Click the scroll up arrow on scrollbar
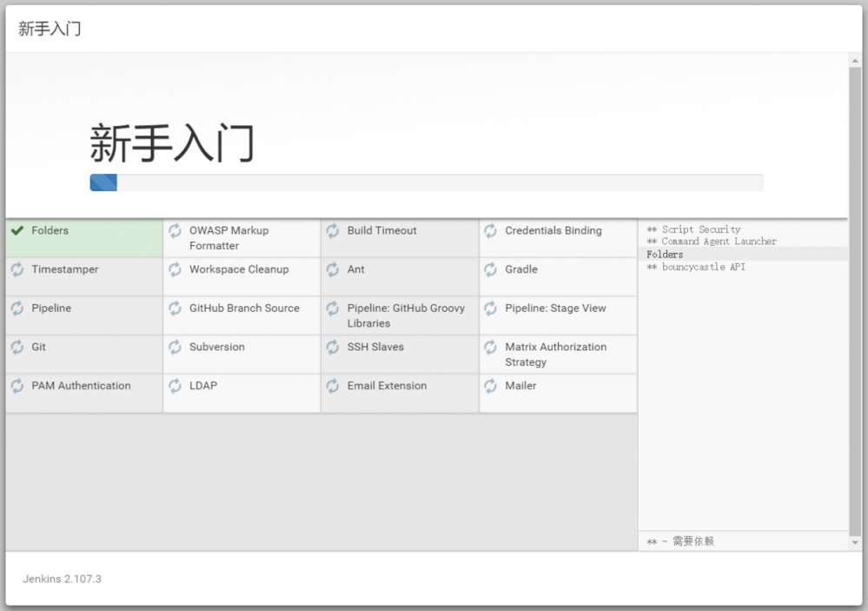Screen dimensions: 868x611 pyautogui.click(x=855, y=61)
